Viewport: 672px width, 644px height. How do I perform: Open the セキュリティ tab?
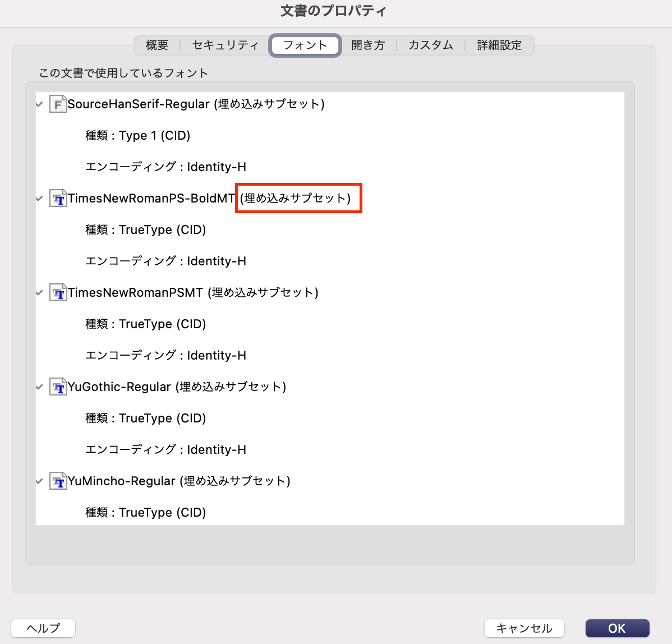[225, 45]
